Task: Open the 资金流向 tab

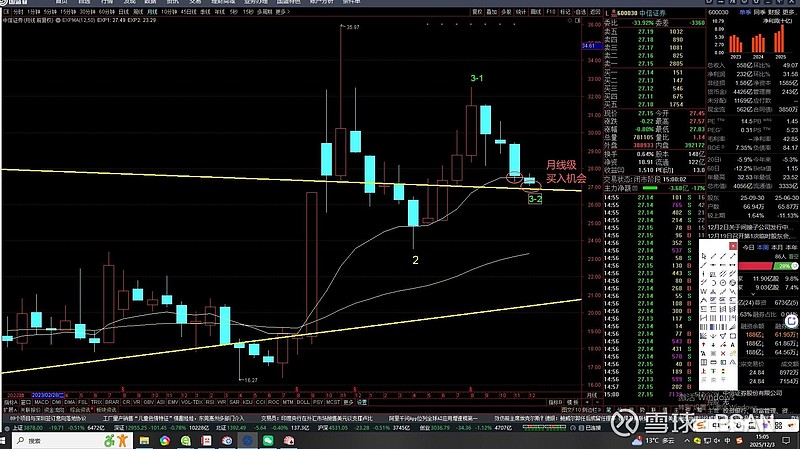Action: (53, 409)
